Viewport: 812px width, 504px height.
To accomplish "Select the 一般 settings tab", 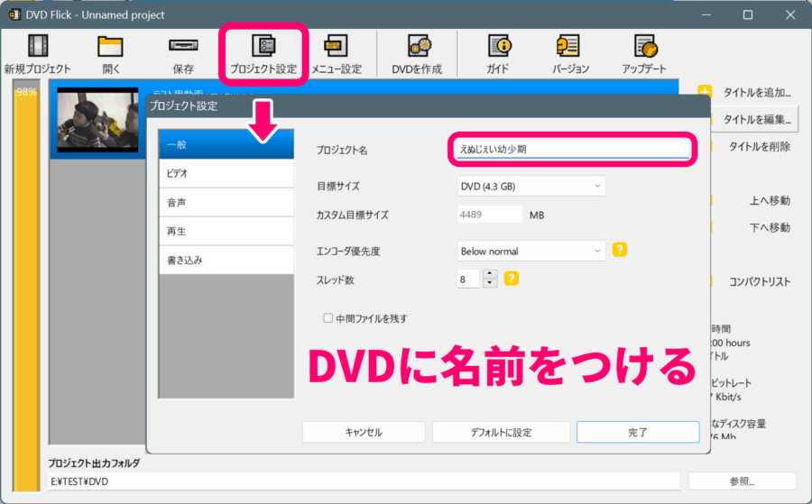I will pyautogui.click(x=226, y=144).
